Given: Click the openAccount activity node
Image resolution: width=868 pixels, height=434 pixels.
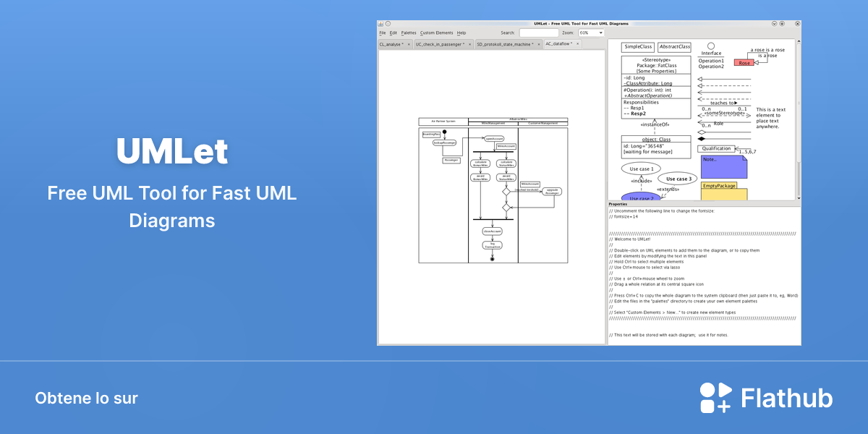Looking at the screenshot, I should pos(493,138).
